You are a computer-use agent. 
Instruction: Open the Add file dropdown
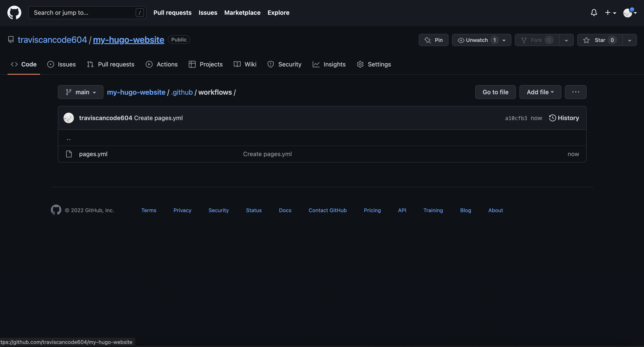point(540,92)
